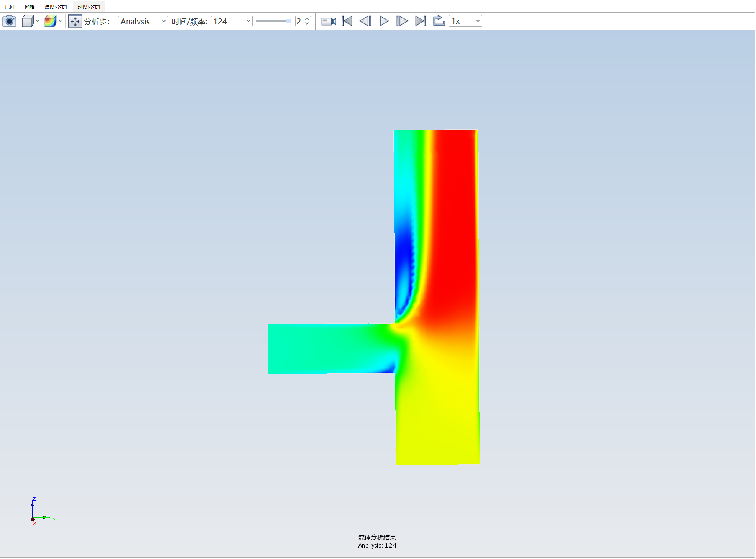Click the velocity contour plot
The image size is (756, 559).
click(437, 297)
